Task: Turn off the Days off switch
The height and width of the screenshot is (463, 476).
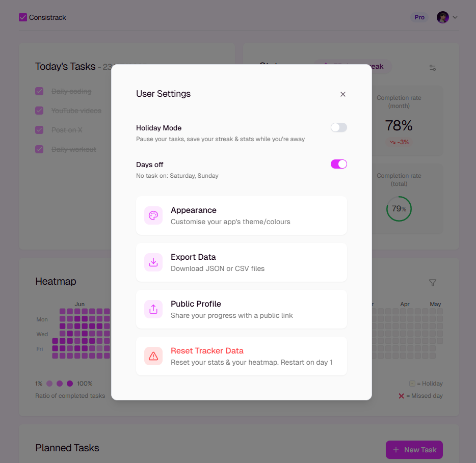Action: (339, 164)
